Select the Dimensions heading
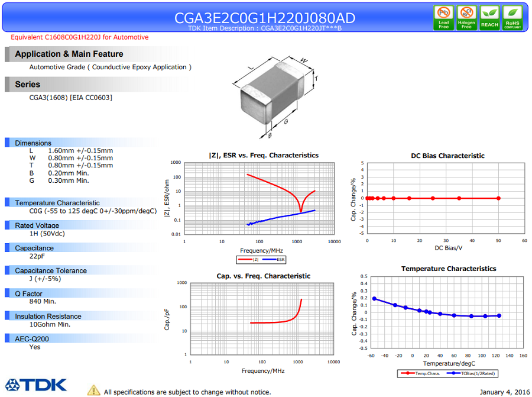 point(33,143)
